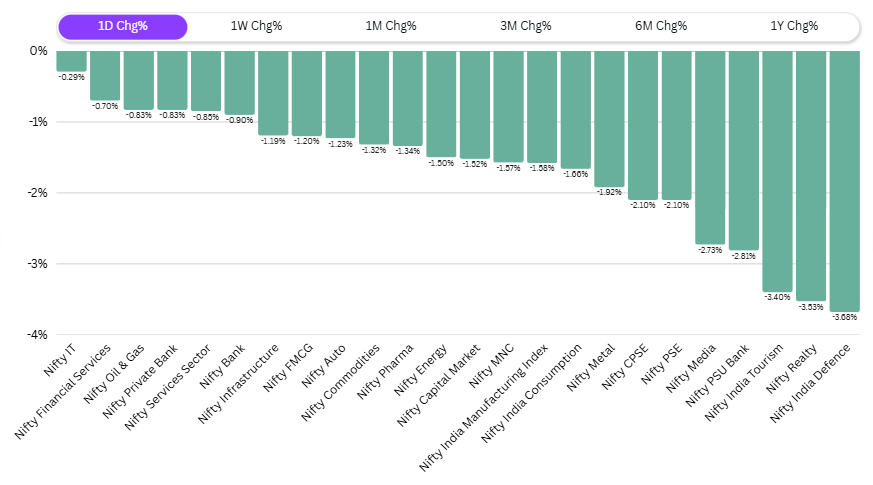Click the Nifty Energy bar

coord(441,103)
